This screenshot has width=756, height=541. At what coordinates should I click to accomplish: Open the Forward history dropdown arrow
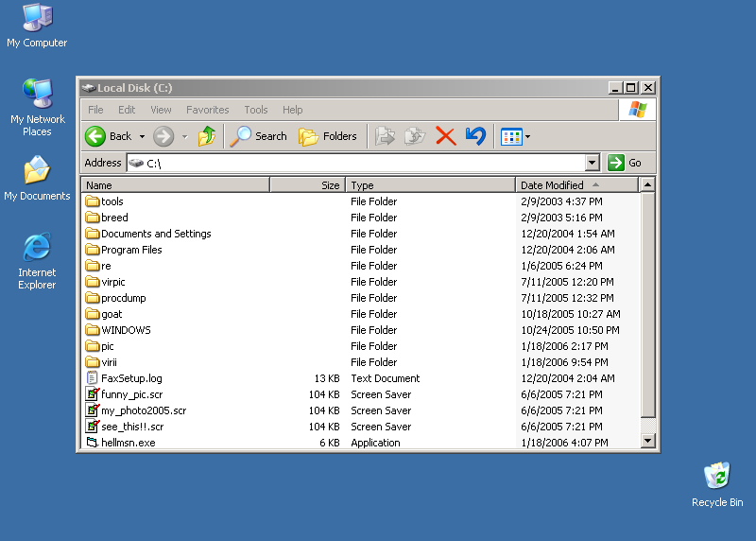click(x=184, y=136)
